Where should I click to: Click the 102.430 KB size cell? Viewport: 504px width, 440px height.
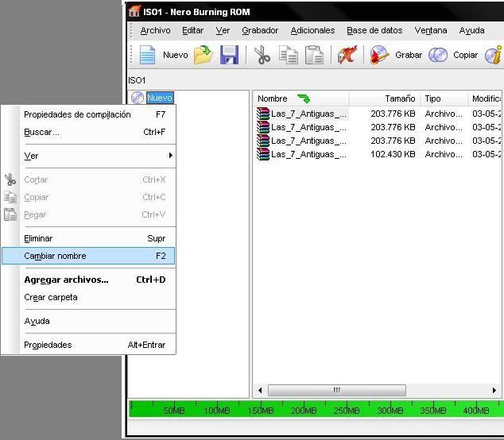pos(393,154)
